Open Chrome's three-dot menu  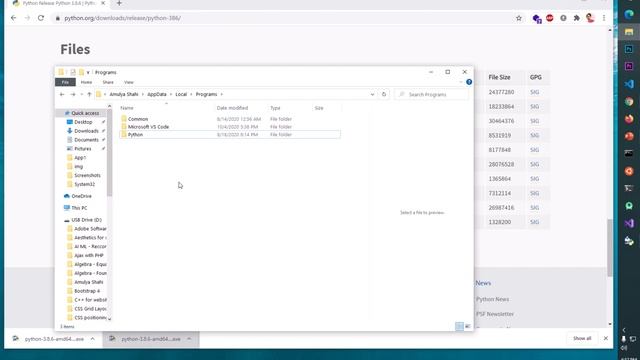(x=604, y=18)
